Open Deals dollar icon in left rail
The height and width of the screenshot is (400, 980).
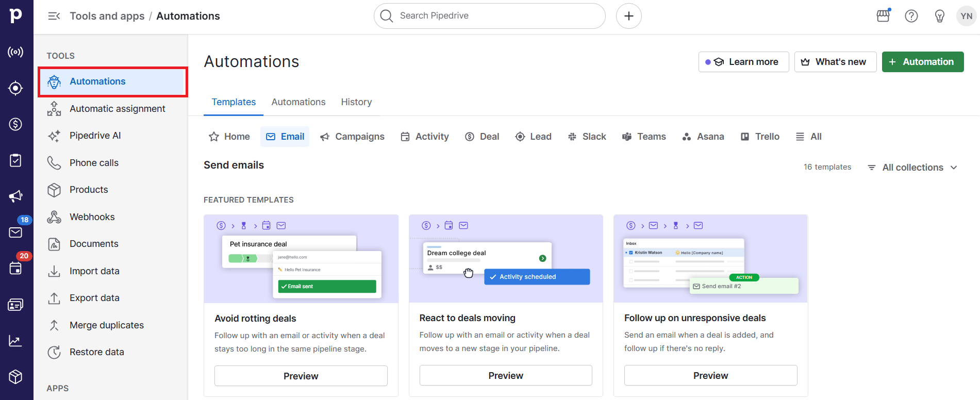click(x=15, y=124)
